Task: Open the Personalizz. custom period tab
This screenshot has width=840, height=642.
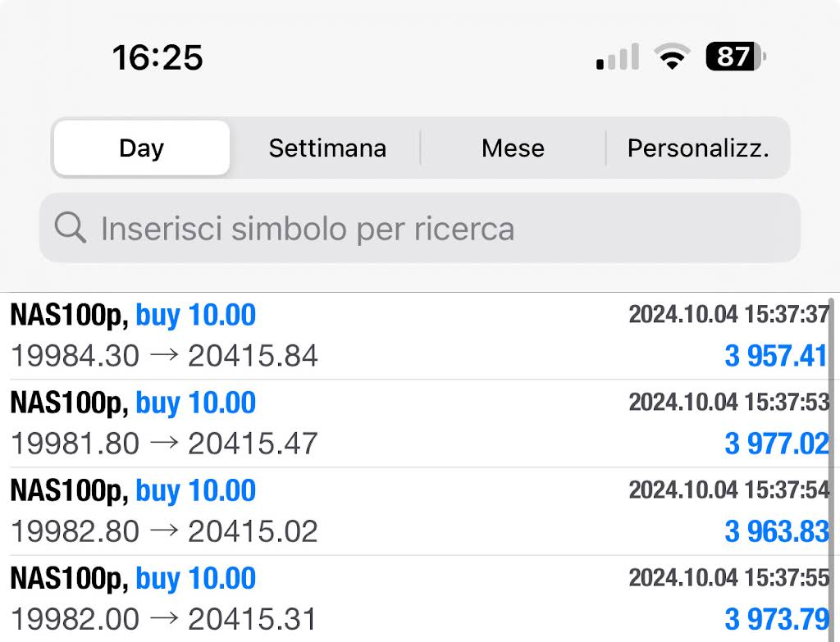Action: point(698,148)
